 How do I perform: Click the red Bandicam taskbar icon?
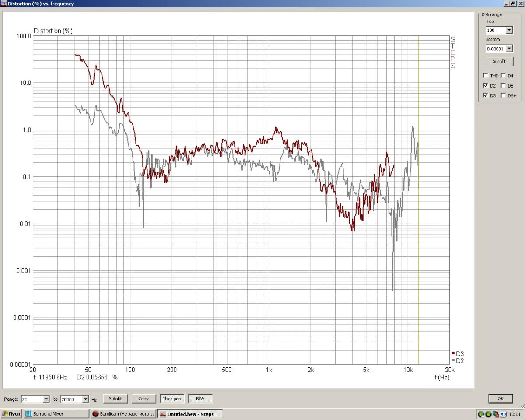(95, 414)
